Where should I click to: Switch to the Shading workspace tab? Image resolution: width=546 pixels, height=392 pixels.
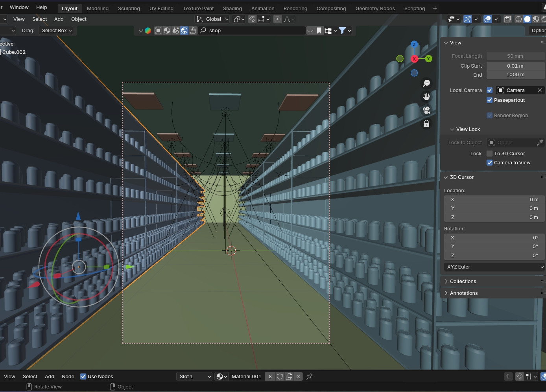[232, 8]
